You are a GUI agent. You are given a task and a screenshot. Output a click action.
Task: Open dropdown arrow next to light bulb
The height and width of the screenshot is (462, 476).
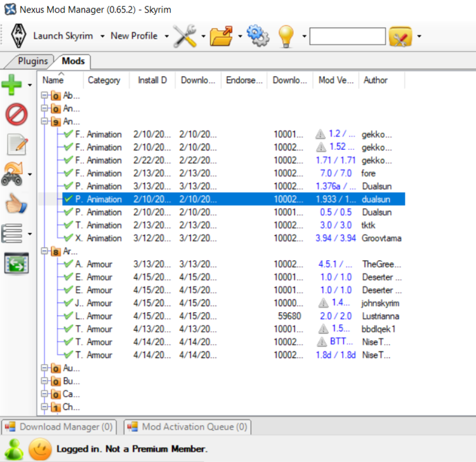point(304,36)
